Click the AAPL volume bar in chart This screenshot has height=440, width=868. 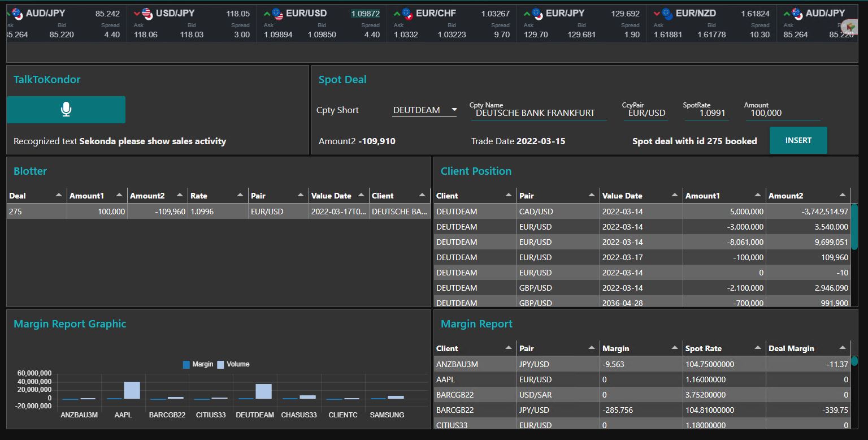[x=132, y=390]
